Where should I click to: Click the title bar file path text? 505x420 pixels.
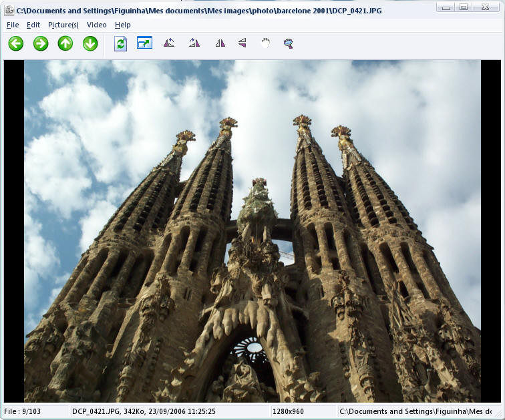pyautogui.click(x=198, y=11)
